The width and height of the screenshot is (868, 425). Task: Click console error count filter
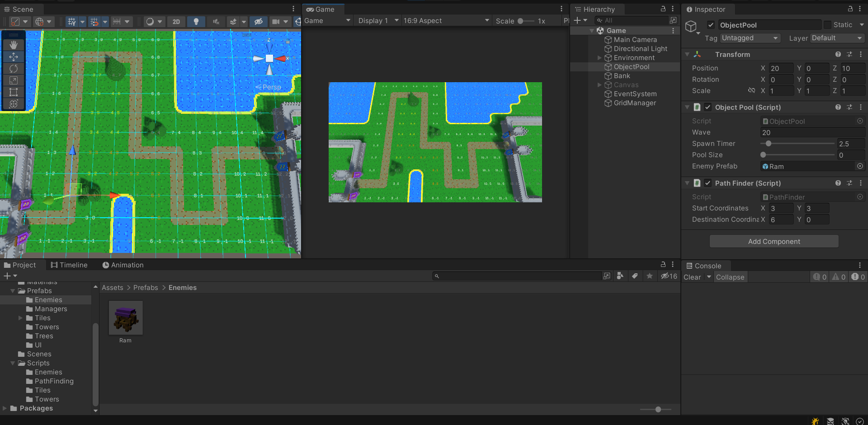pos(858,277)
